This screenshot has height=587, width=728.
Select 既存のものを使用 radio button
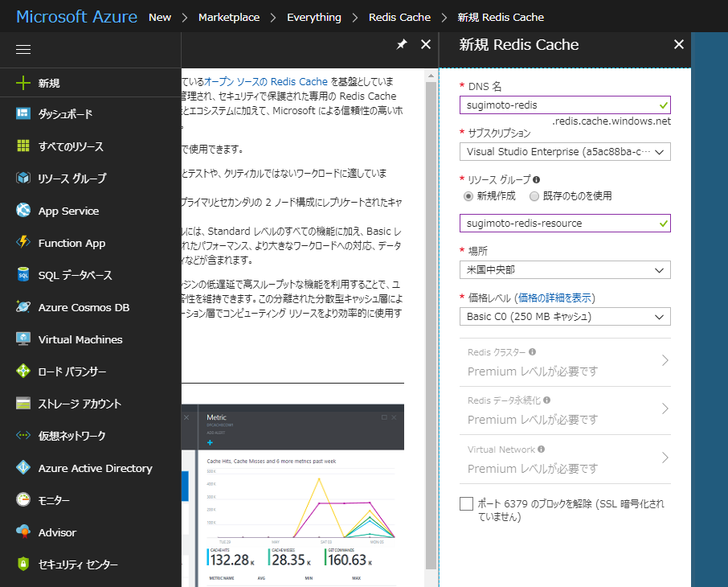(534, 196)
